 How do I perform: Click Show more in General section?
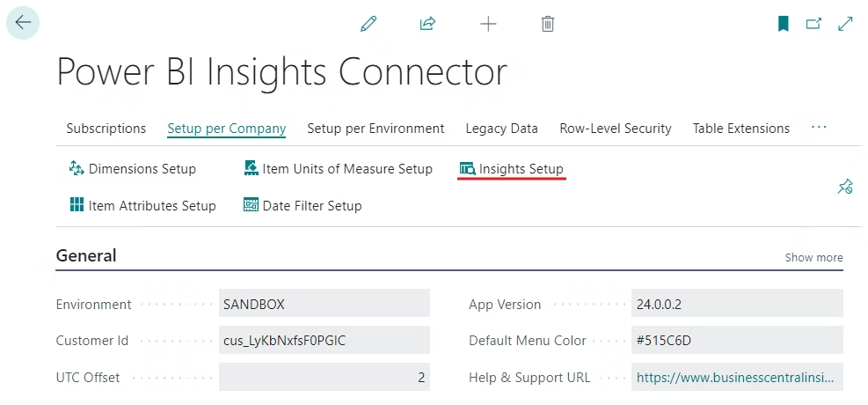point(813,258)
